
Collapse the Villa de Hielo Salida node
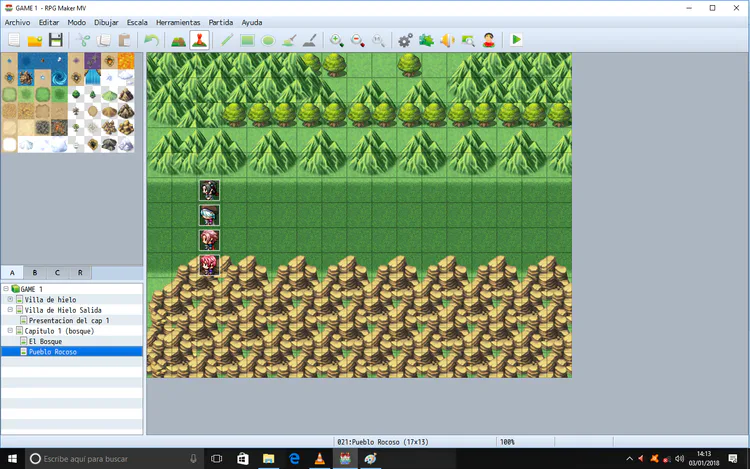10,310
